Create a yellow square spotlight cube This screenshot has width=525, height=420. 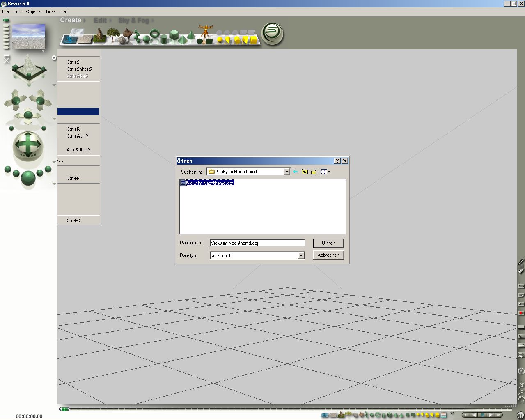254,40
